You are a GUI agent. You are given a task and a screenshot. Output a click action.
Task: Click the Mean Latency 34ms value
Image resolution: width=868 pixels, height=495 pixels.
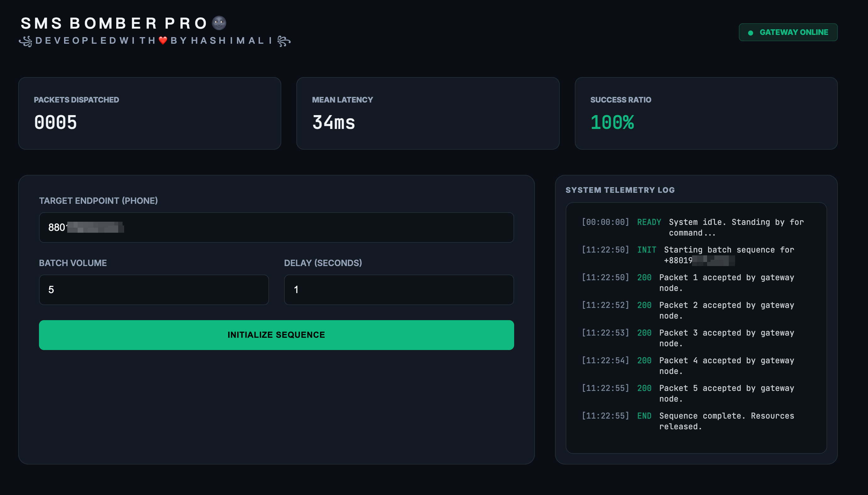(x=333, y=122)
